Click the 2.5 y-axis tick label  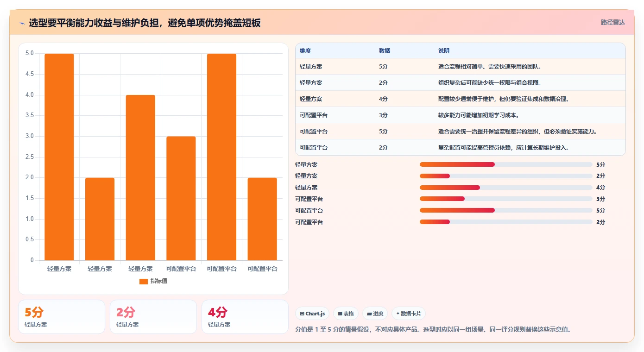(29, 157)
